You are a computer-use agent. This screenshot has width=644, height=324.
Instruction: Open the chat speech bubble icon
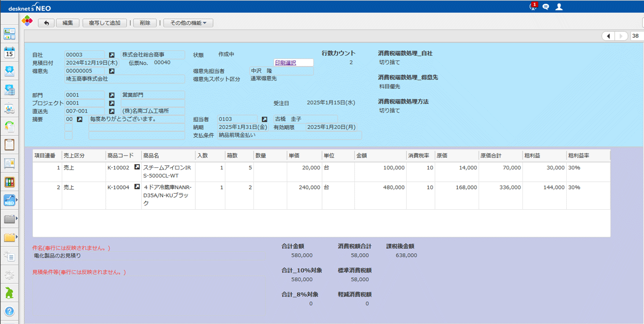tap(546, 7)
